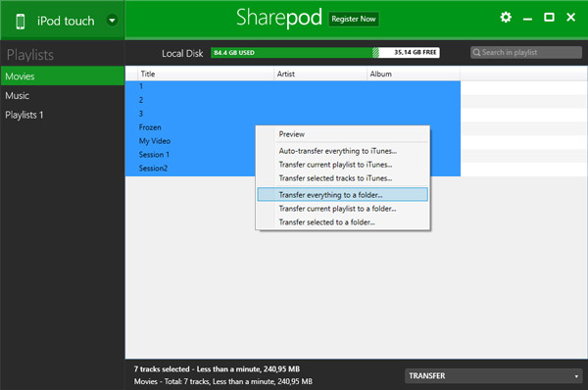Screen dimensions: 588x390
Task: Open the TRANSFER dropdown button
Action: click(494, 375)
